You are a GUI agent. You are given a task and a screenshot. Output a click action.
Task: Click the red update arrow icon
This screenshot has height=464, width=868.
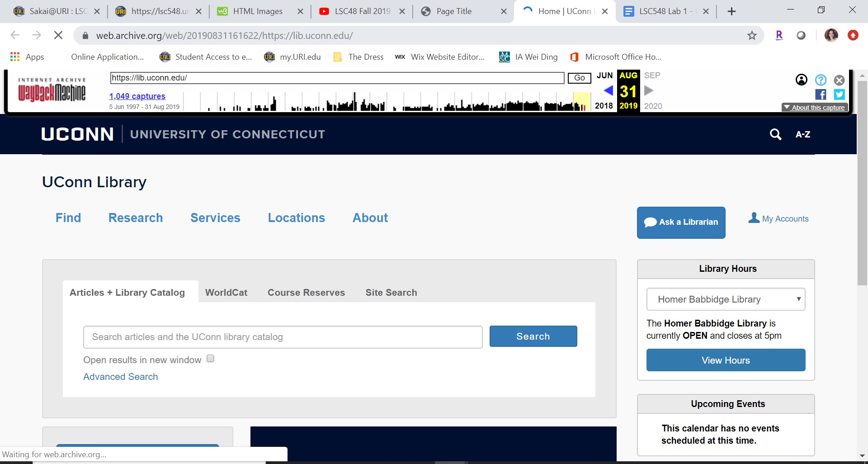(x=853, y=35)
